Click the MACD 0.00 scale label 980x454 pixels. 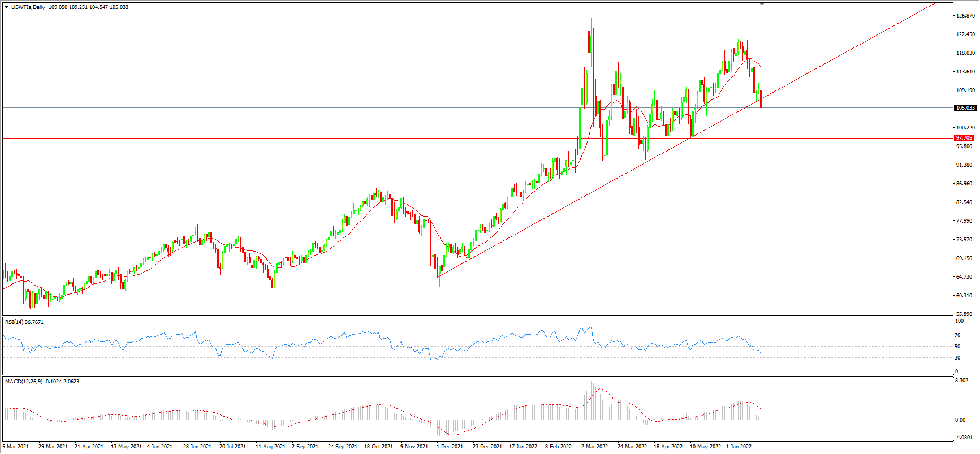960,420
